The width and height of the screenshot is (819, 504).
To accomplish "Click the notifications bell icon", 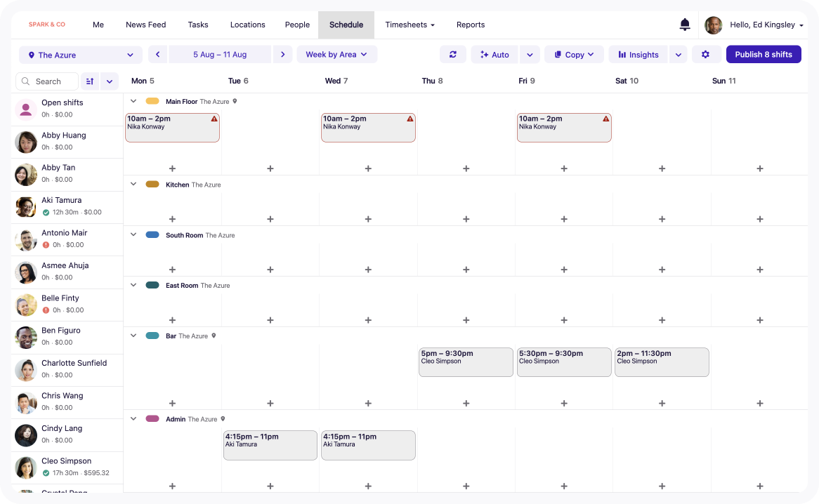I will [684, 24].
